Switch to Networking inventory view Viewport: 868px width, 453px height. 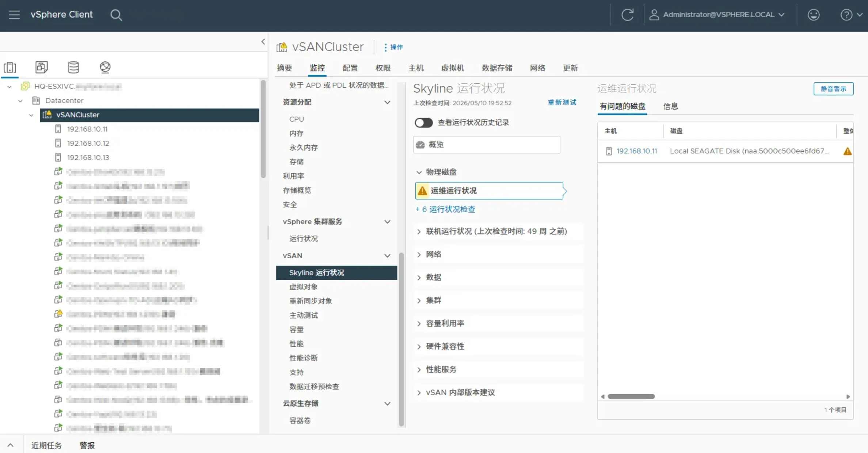click(x=105, y=67)
